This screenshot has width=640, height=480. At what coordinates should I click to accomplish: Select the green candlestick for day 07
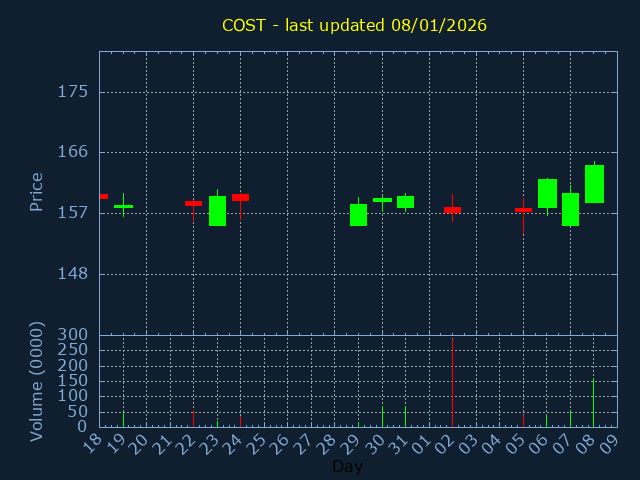(x=570, y=209)
